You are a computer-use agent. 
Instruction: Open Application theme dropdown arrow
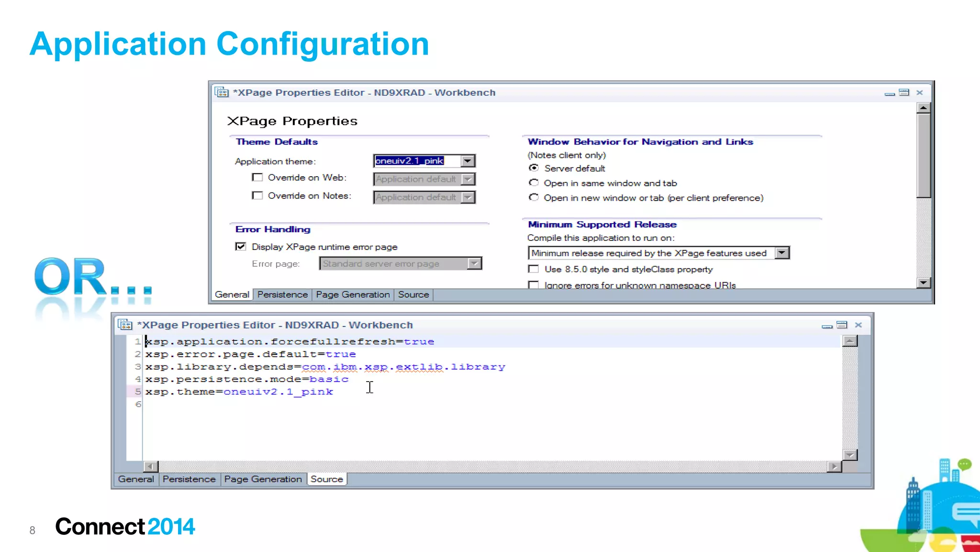(x=468, y=161)
